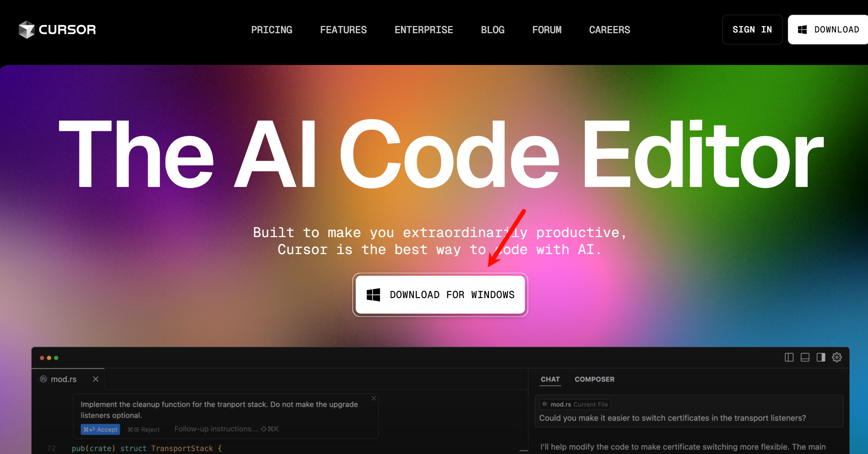The width and height of the screenshot is (868, 454).
Task: Open editor settings gear icon
Action: tap(837, 357)
